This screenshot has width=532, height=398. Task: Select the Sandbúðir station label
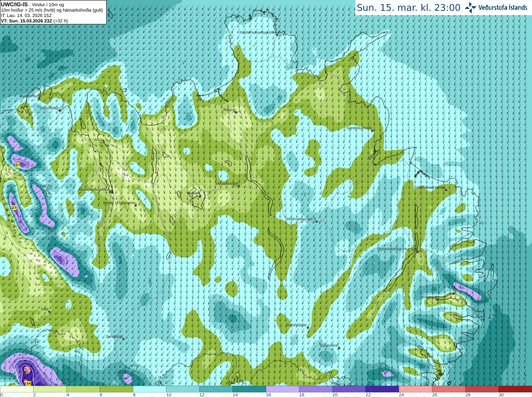pyautogui.click(x=114, y=337)
